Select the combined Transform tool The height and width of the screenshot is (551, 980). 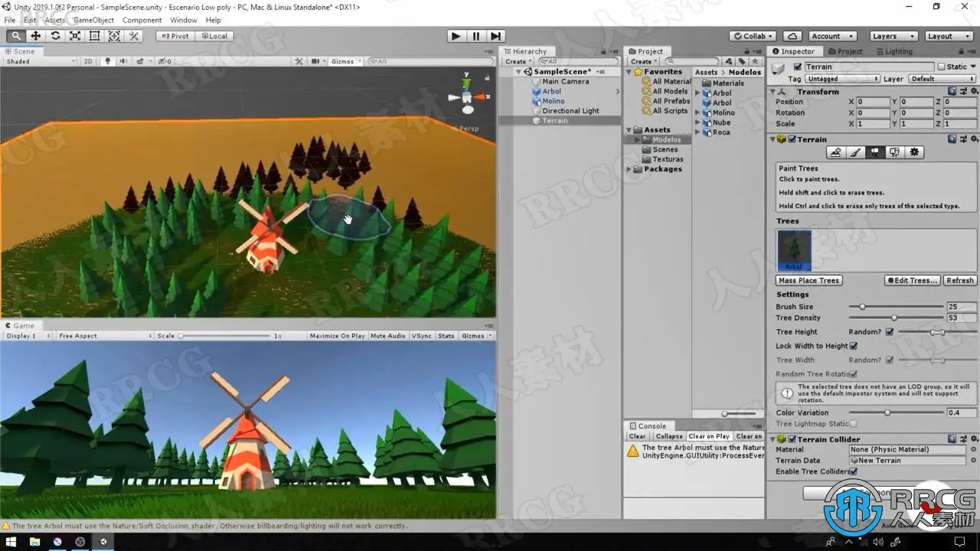tap(114, 36)
